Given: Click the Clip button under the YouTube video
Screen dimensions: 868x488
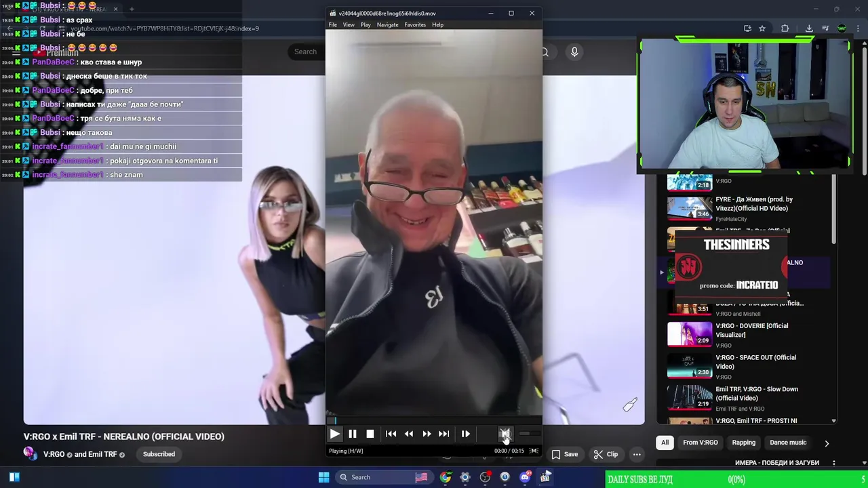Looking at the screenshot, I should tap(606, 454).
